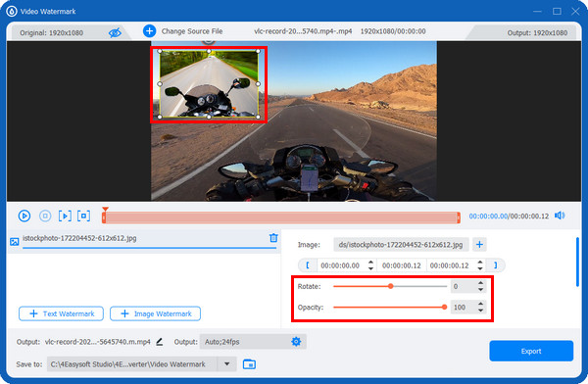Add a Text Watermark
This screenshot has height=384, width=588.
[61, 313]
